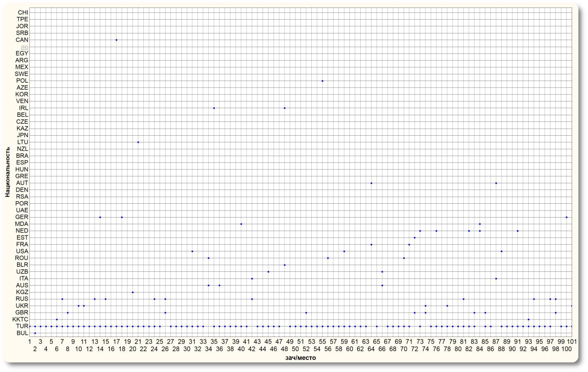Click the GER axis label
The image size is (588, 372).
pyautogui.click(x=22, y=217)
